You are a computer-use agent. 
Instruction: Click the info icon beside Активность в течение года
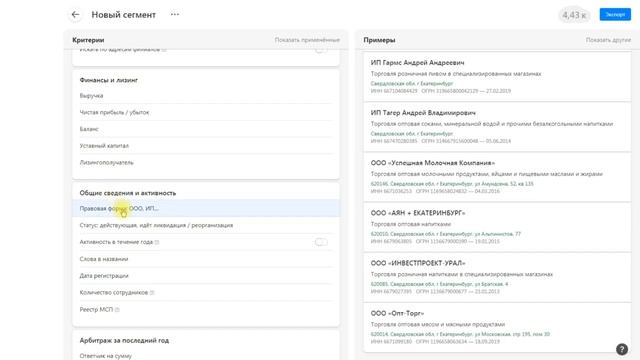point(157,242)
